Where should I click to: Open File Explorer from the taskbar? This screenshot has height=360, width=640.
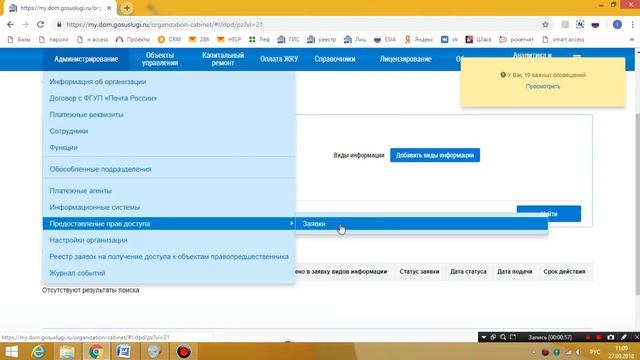click(67, 351)
